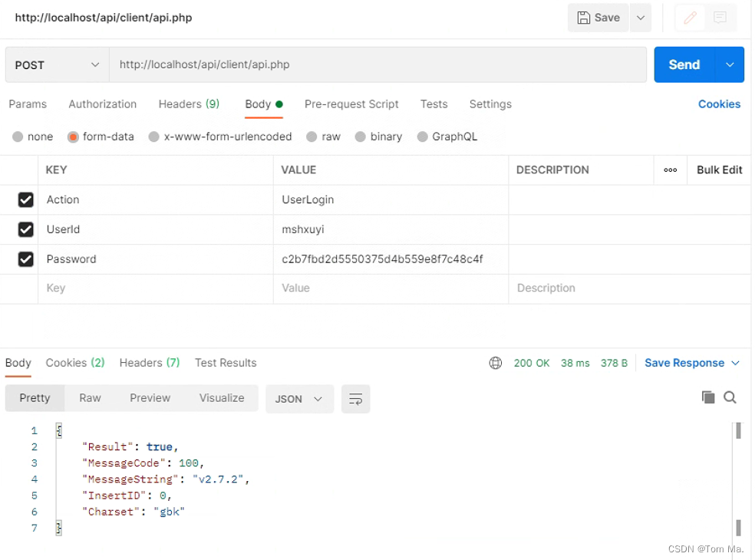
Task: Click the request URL input field
Action: tap(377, 64)
